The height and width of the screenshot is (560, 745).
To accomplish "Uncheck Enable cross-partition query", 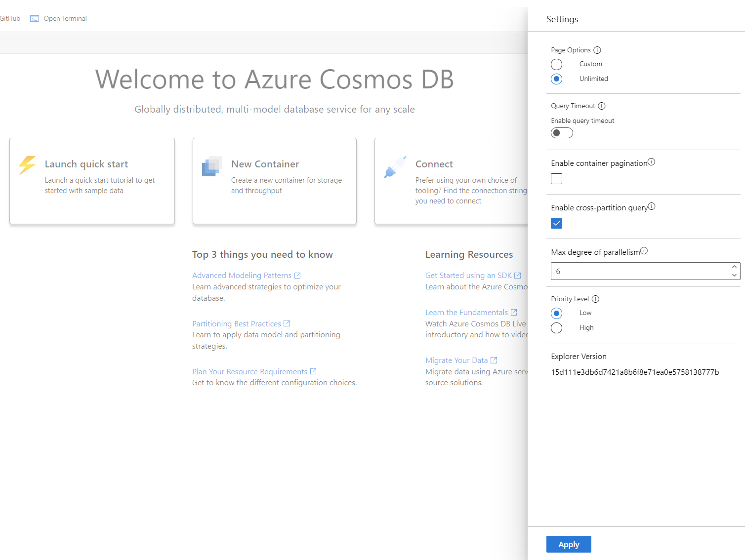I will click(x=556, y=223).
